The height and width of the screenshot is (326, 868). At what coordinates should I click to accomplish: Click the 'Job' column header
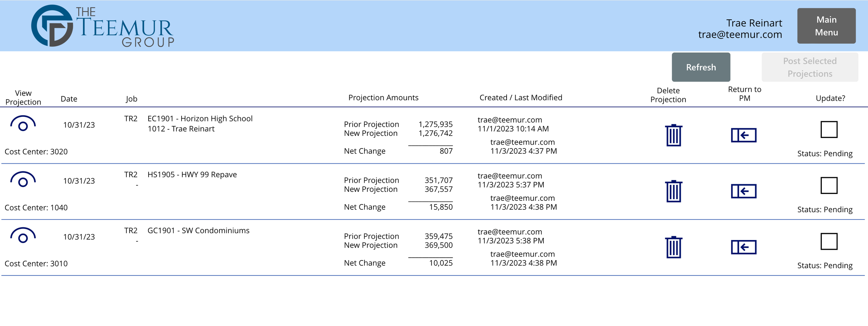131,99
